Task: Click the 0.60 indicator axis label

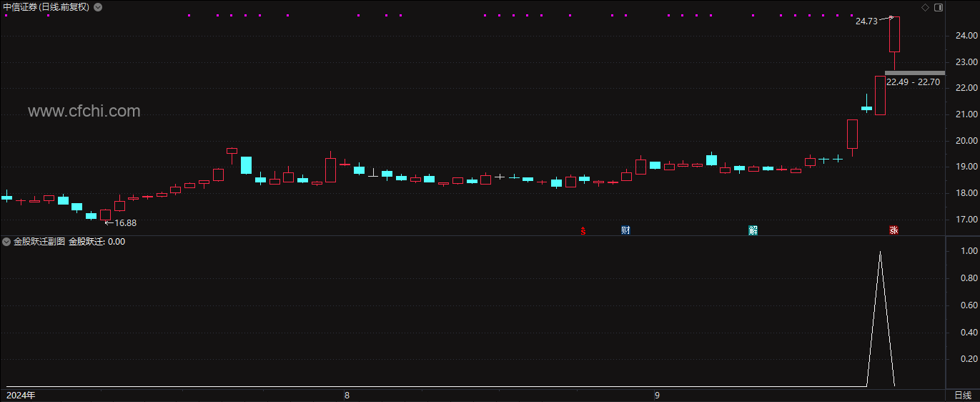Action: (x=969, y=305)
